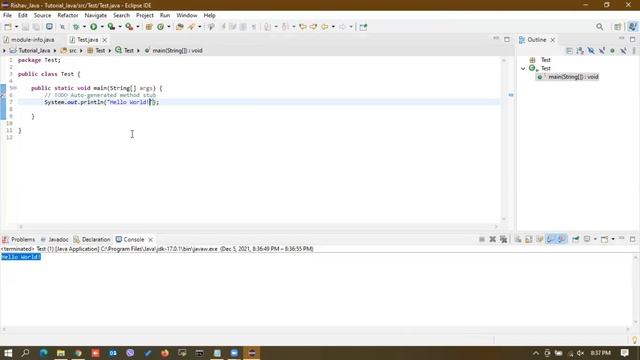Screen dimensions: 640x360
Task: Click the Java perspective icon
Action: 632,27
